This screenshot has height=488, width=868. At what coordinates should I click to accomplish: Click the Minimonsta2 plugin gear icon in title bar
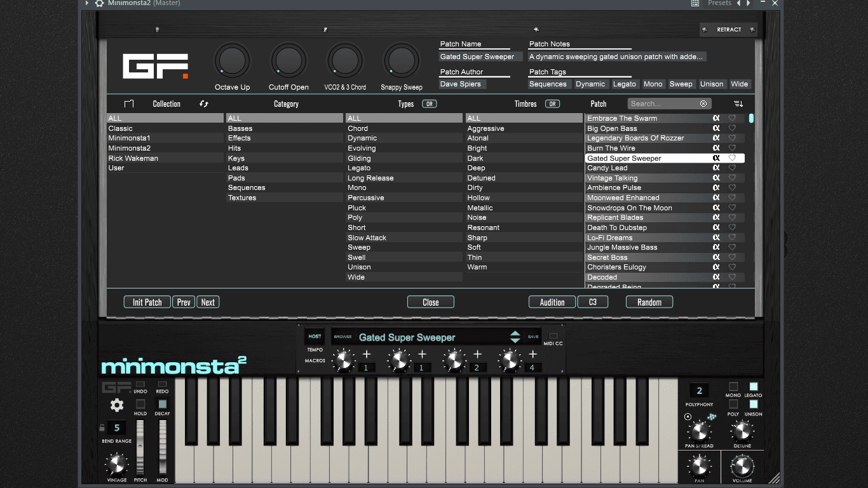99,3
